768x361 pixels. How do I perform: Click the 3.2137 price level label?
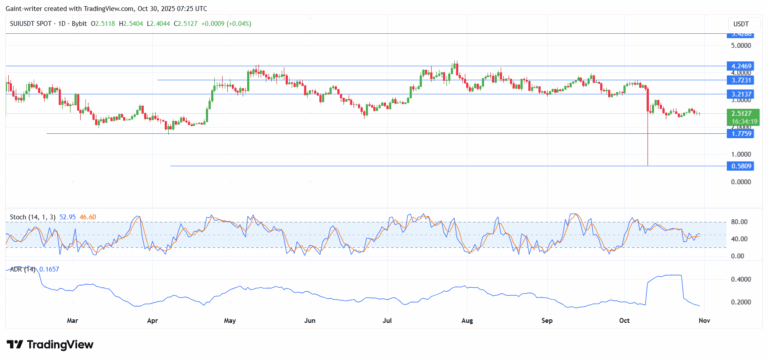[741, 94]
